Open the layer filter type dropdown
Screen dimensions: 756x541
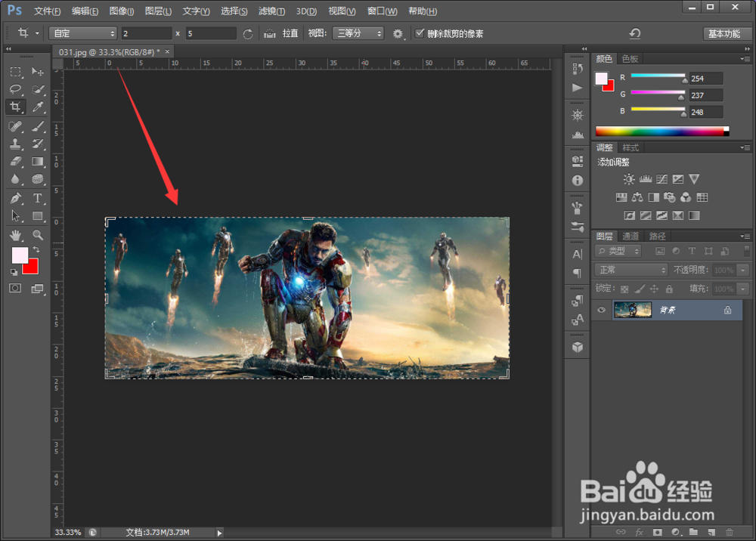[618, 251]
